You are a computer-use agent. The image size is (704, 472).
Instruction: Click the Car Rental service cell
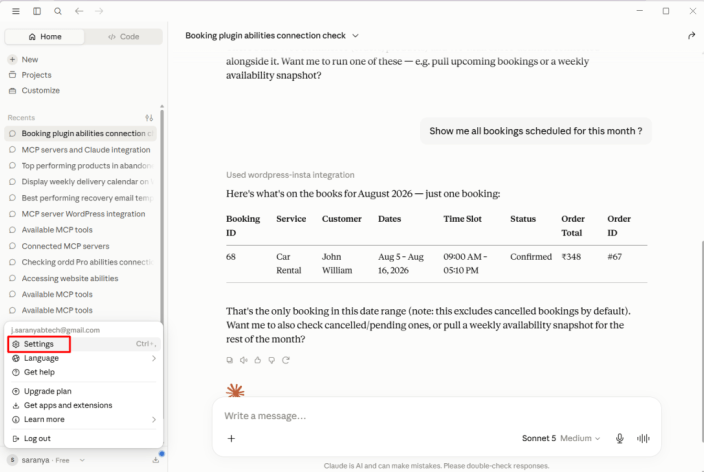(x=289, y=264)
